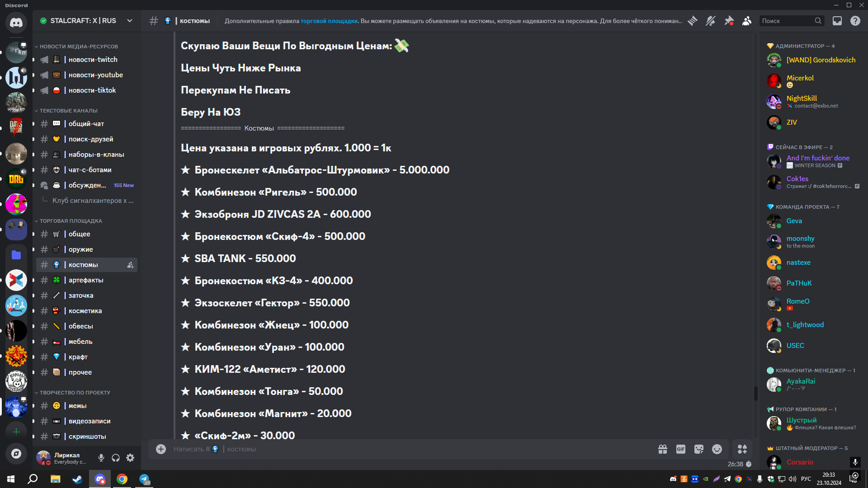Open новости-youtube channel
The width and height of the screenshot is (868, 488).
coord(87,75)
